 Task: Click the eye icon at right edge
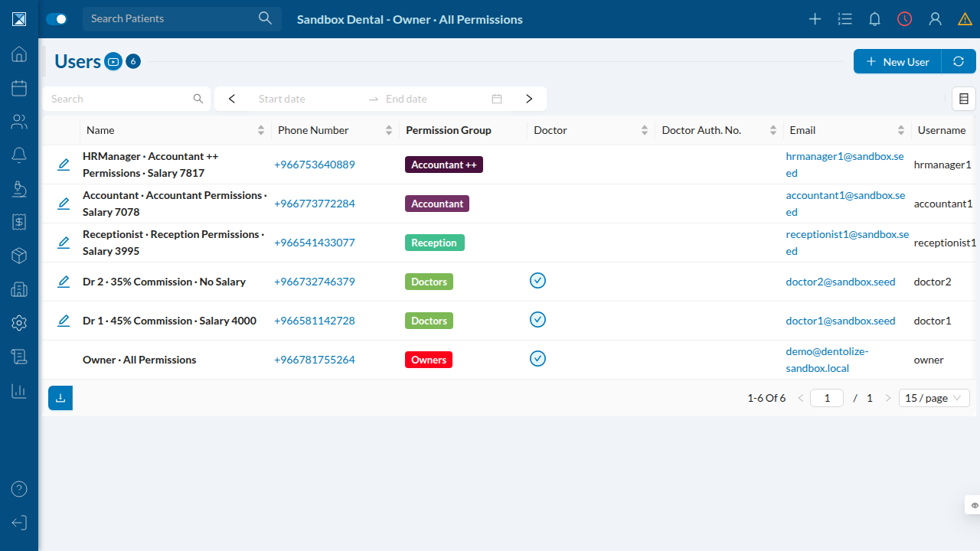click(x=974, y=505)
